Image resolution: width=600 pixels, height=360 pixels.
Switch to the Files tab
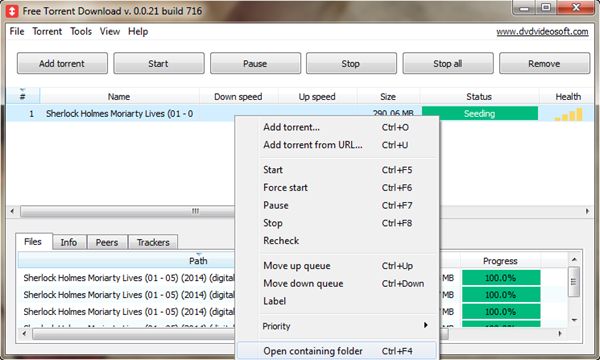click(x=33, y=242)
